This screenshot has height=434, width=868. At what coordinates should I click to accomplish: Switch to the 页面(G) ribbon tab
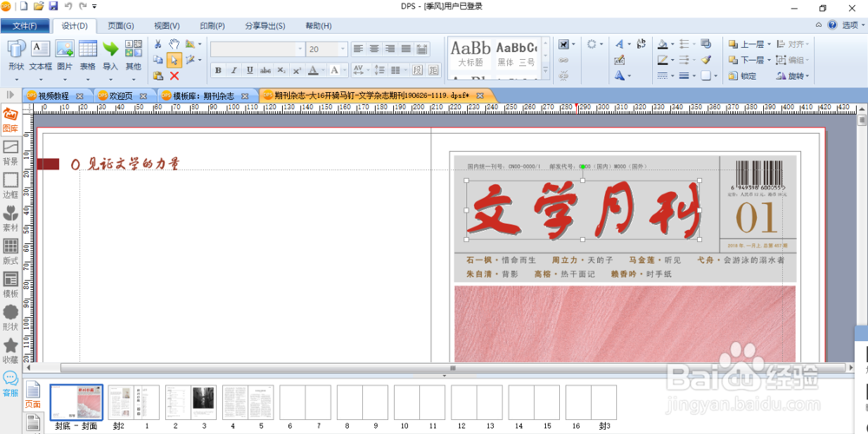pos(121,26)
